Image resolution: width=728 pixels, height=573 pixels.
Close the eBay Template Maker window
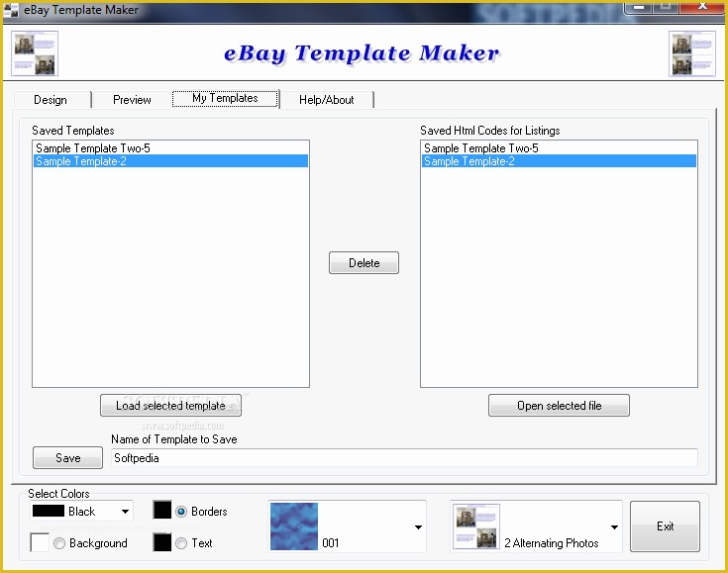[702, 8]
